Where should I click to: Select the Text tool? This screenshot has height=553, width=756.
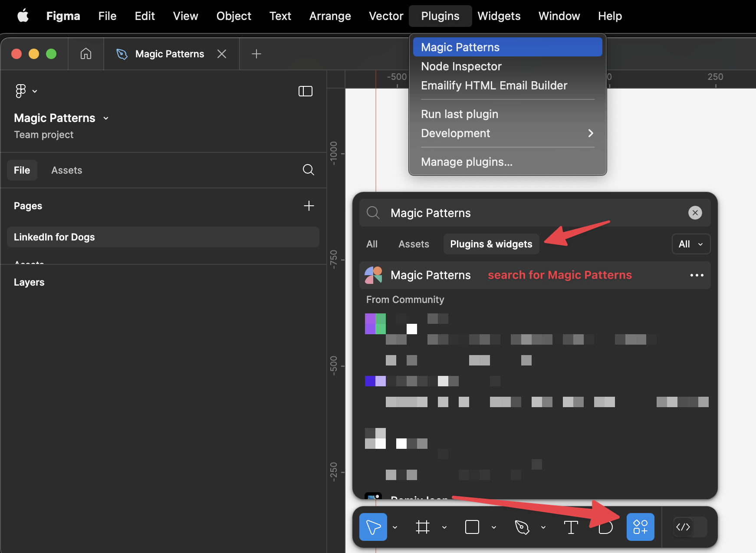coord(571,527)
